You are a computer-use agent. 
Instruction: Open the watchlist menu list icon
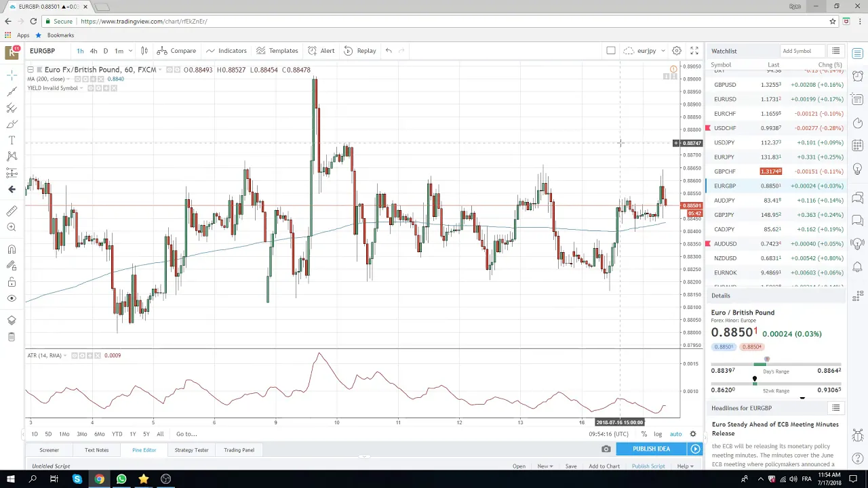(x=836, y=51)
